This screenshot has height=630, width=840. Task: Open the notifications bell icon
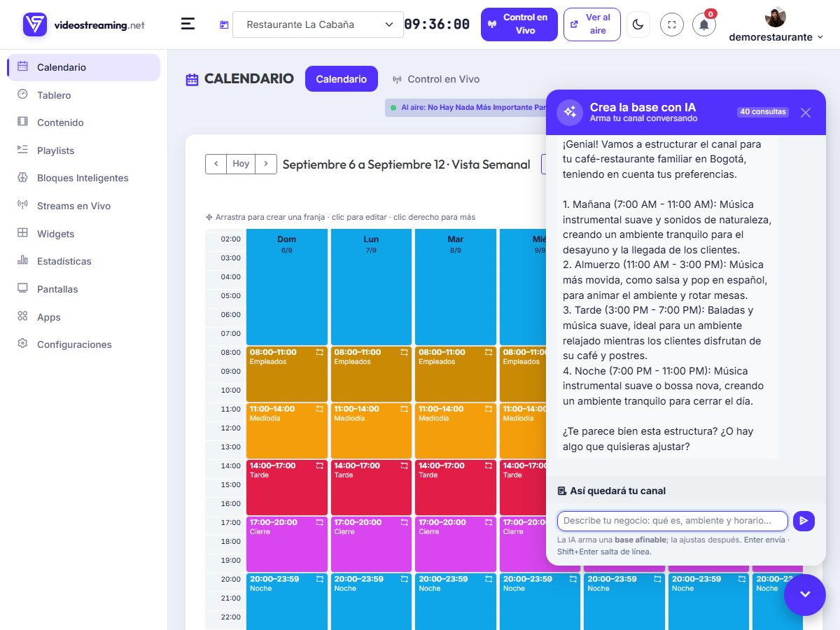tap(704, 24)
